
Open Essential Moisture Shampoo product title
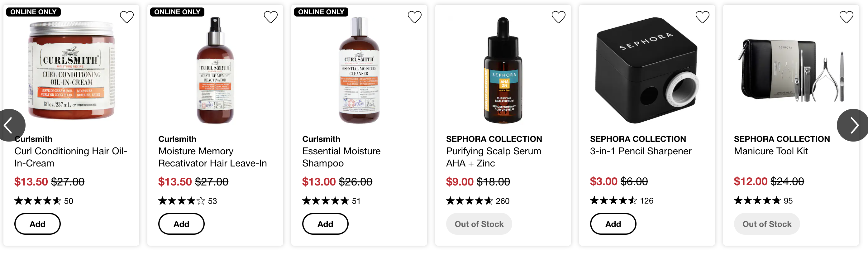pyautogui.click(x=341, y=157)
